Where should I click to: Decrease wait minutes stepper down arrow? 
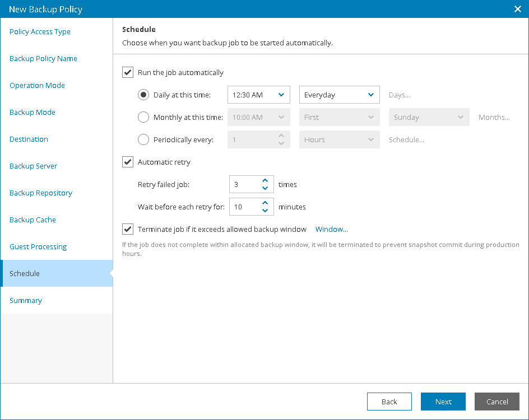[x=266, y=211]
